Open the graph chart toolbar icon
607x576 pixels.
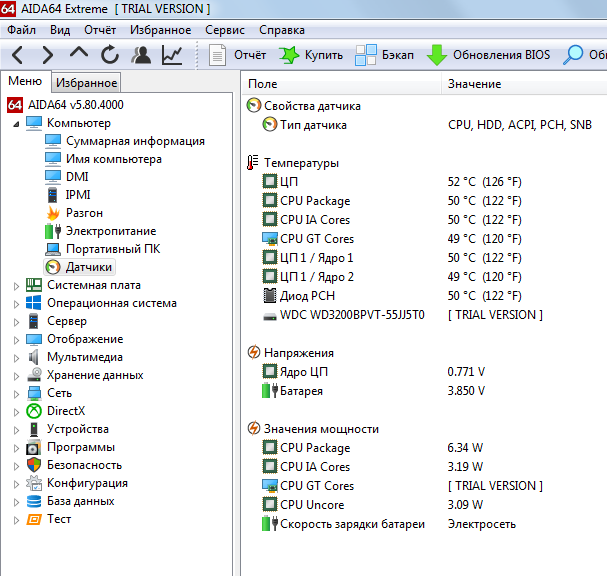(x=172, y=55)
